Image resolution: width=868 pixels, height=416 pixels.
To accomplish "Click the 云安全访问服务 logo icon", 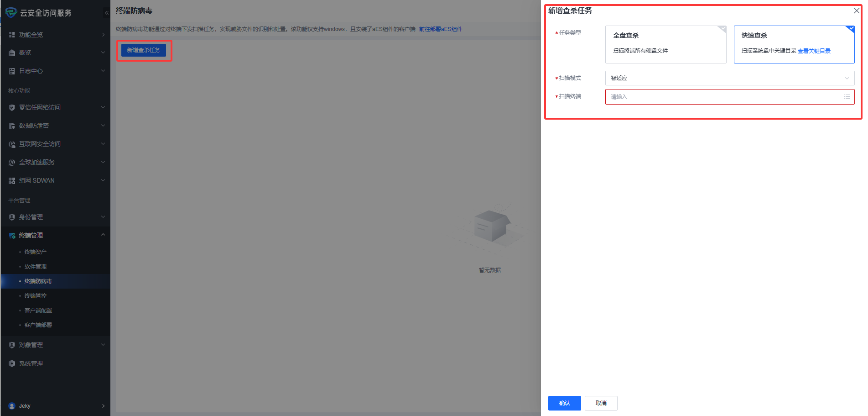I will coord(11,12).
